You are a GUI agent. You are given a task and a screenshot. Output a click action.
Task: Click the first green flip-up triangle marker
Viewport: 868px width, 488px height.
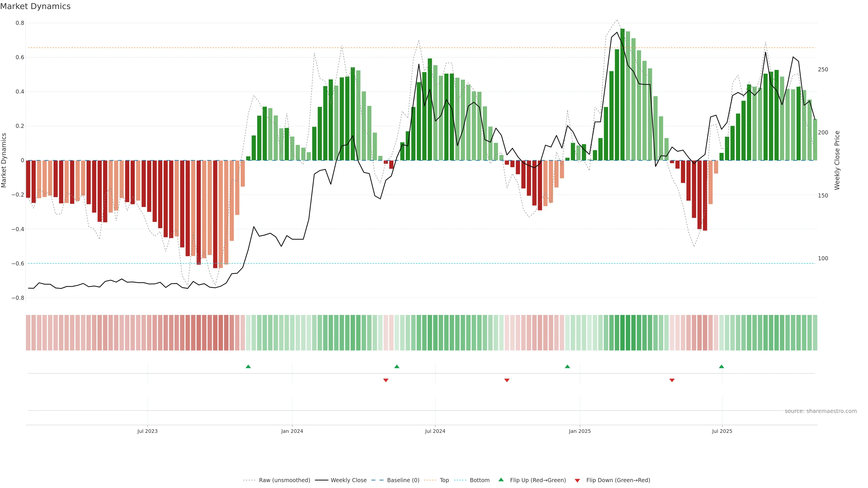click(248, 366)
